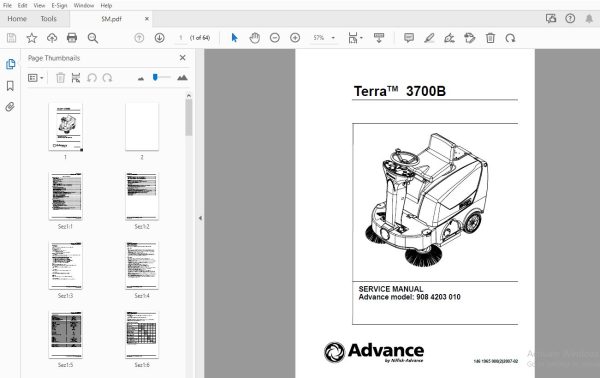Click the thumbnails panel scrollbar
The width and height of the screenshot is (600, 378).
tap(189, 118)
